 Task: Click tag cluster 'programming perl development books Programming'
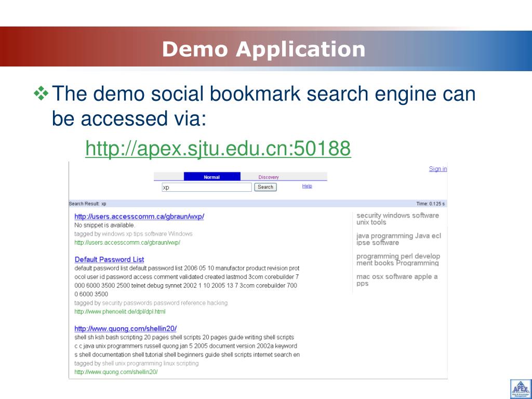point(398,260)
